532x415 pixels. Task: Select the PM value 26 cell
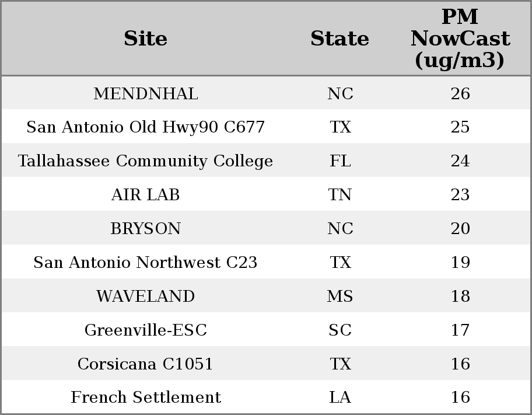tap(460, 94)
